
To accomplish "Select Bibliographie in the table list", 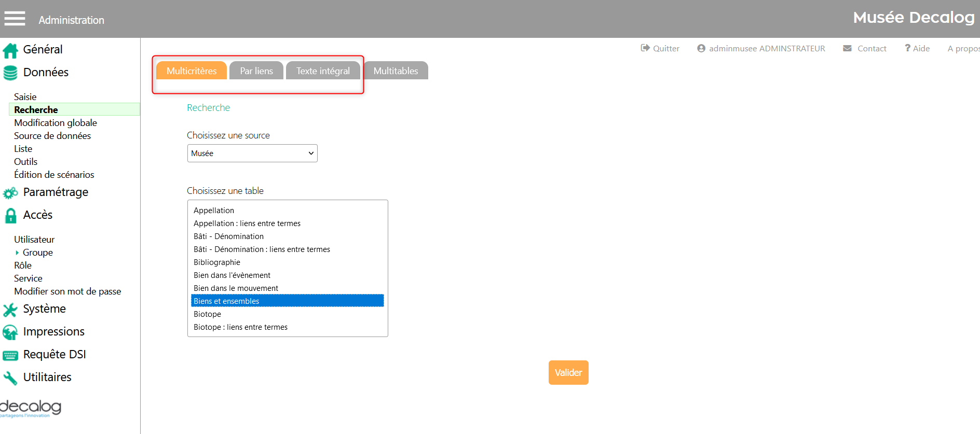I will pyautogui.click(x=217, y=262).
